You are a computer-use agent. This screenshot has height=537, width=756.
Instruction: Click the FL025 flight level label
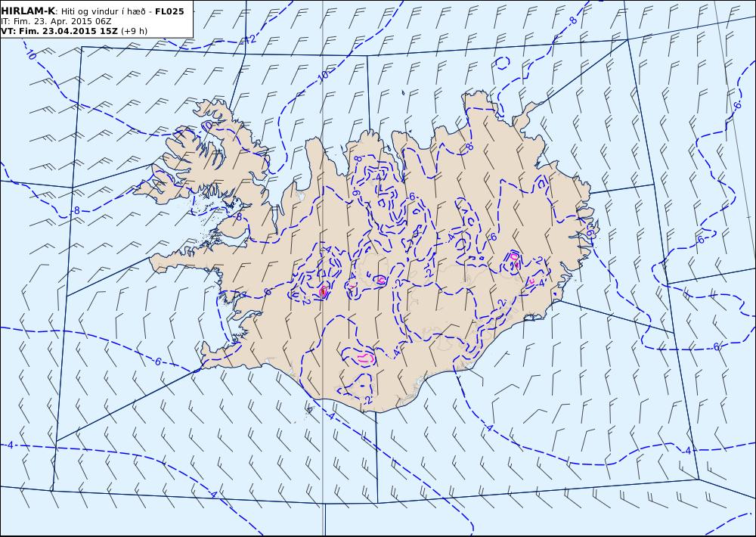169,11
